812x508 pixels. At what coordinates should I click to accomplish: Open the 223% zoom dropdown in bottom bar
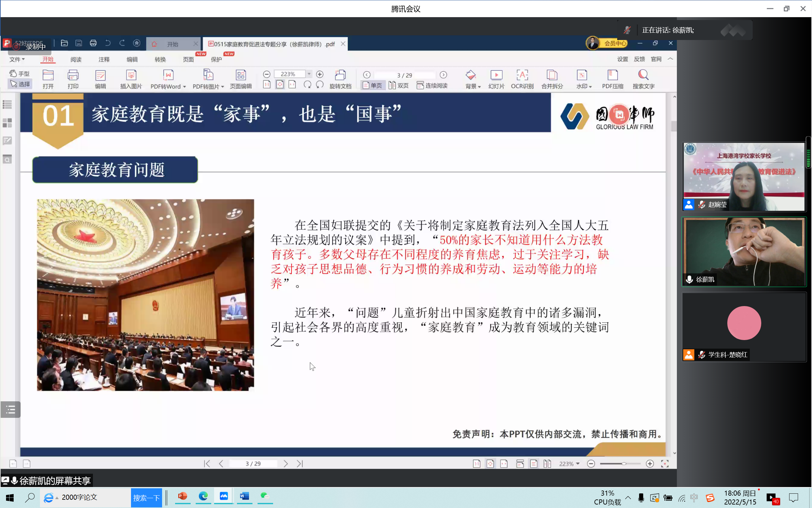click(578, 464)
